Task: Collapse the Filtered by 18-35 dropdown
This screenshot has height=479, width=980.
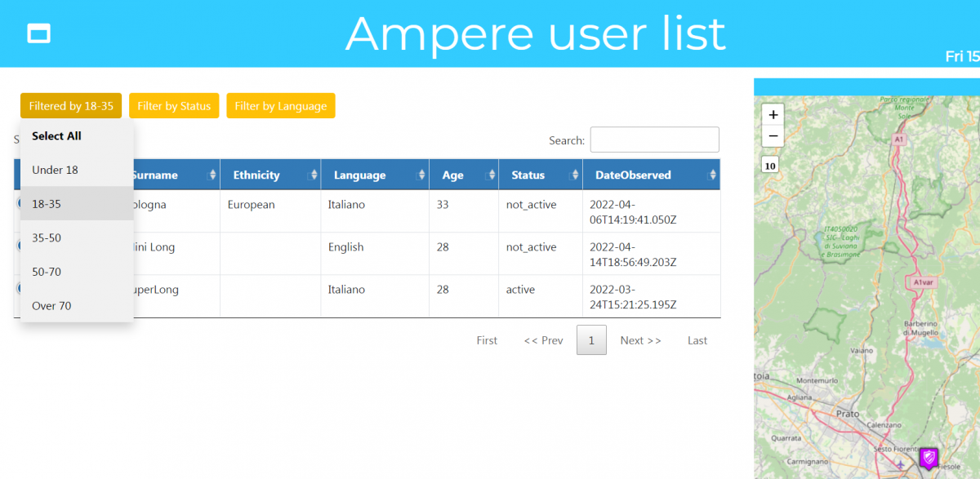Action: tap(71, 106)
